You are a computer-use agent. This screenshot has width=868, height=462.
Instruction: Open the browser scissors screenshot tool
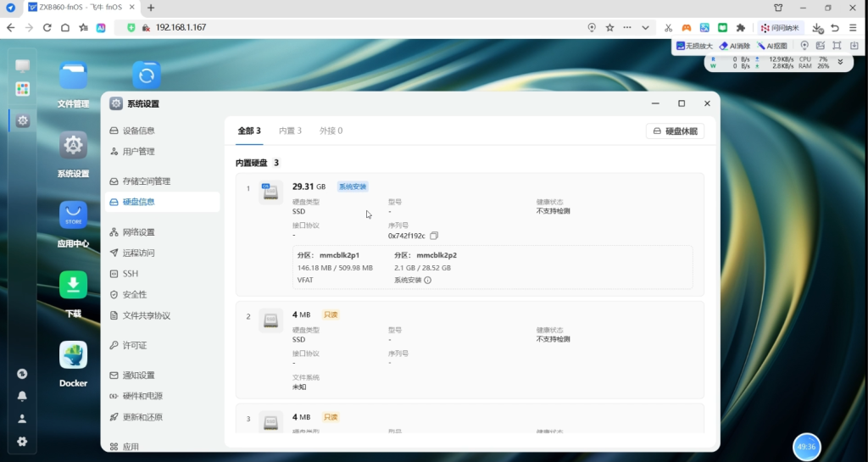(x=668, y=28)
